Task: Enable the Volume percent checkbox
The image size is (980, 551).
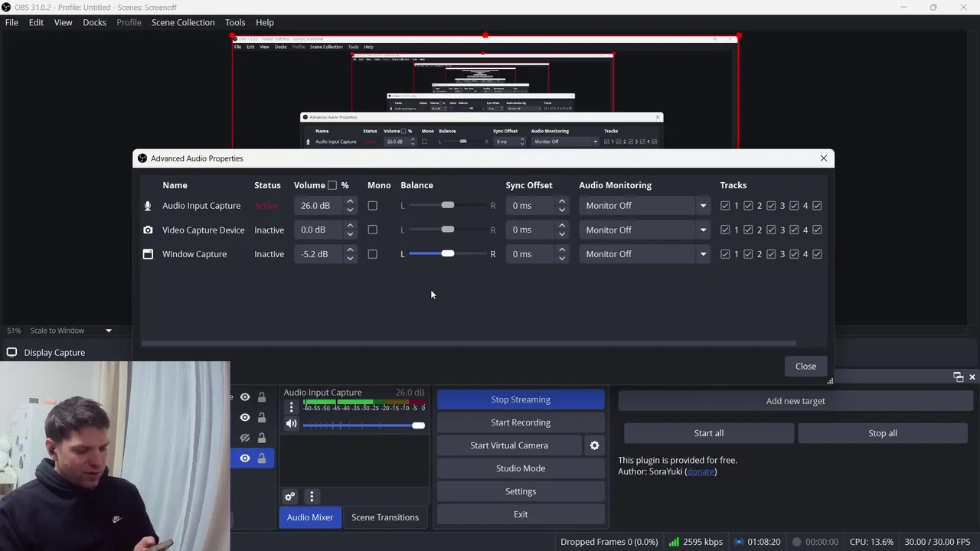Action: pos(332,185)
